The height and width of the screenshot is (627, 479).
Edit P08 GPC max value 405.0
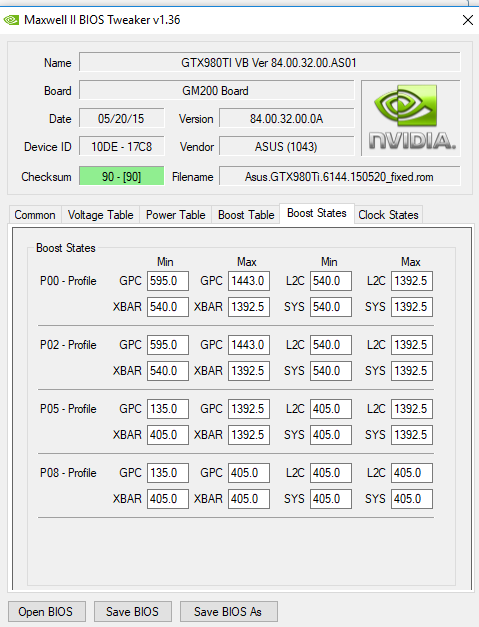coord(249,473)
